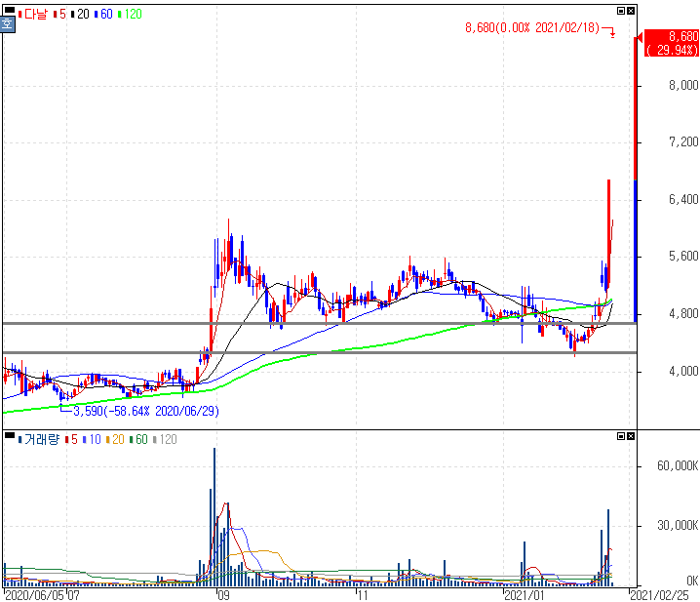Click the 7,200 price axis label
Viewport: 700px width, 602px height.
pyautogui.click(x=683, y=142)
